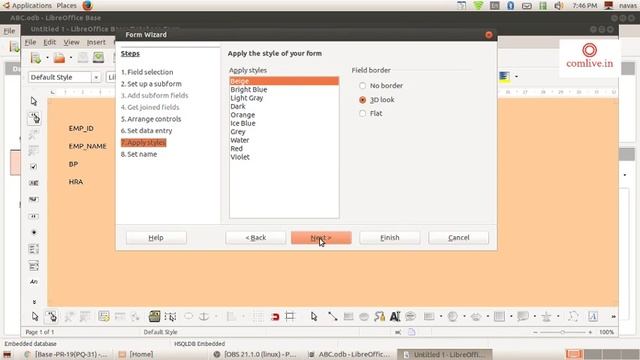Expand the overflow chevron at the bottom of the left sidebar
640x360 pixels.
[34, 302]
